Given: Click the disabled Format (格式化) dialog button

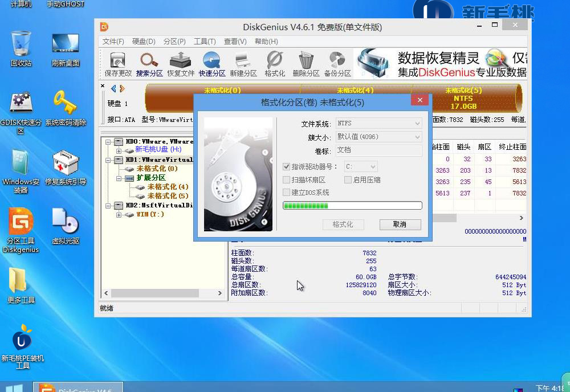Looking at the screenshot, I should (343, 224).
